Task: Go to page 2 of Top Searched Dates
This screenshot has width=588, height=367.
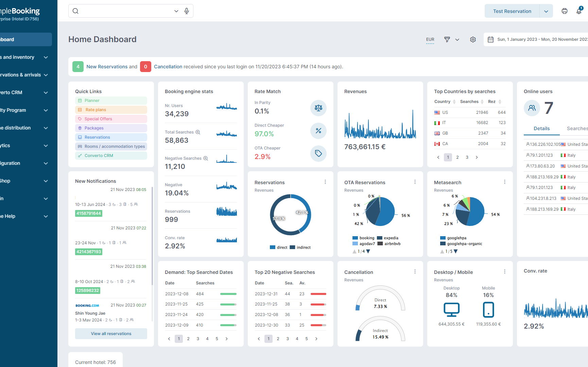Action: click(x=188, y=339)
